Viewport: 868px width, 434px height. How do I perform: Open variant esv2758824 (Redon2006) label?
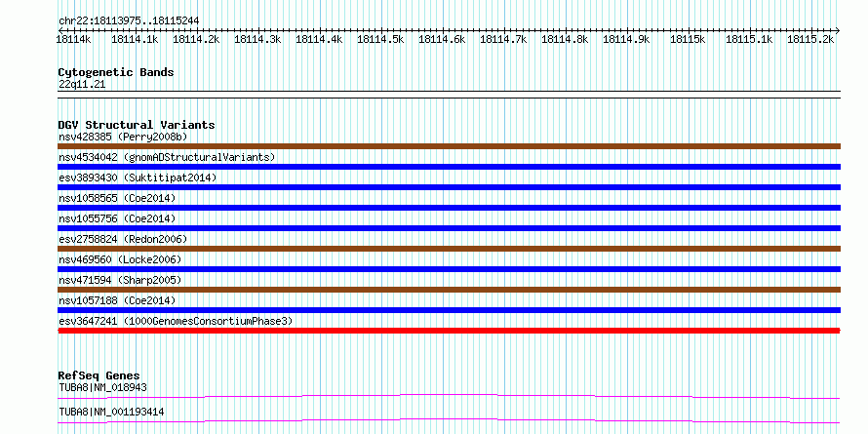click(x=123, y=239)
